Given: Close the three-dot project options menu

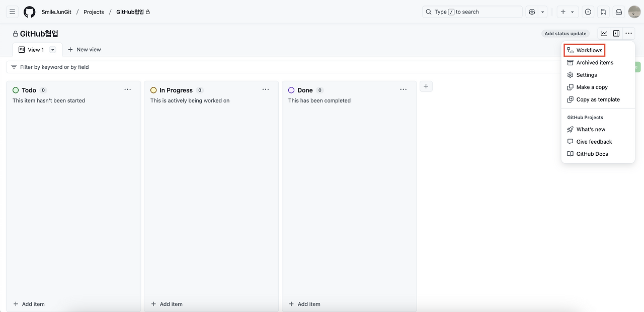Looking at the screenshot, I should [628, 34].
